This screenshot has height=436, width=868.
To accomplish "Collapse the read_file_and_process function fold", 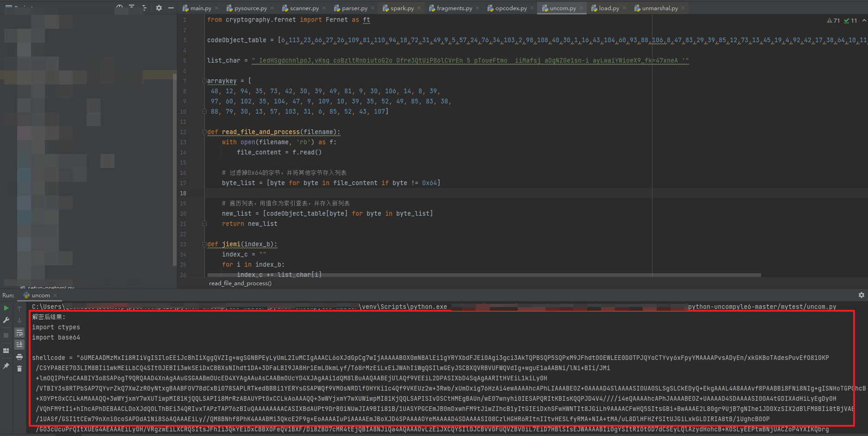I will click(204, 132).
